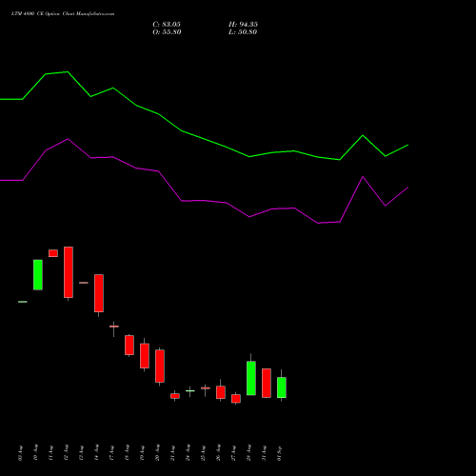The height and width of the screenshot is (476, 476).
Task: Click the close value C: 83.05
Action: [x=167, y=25]
